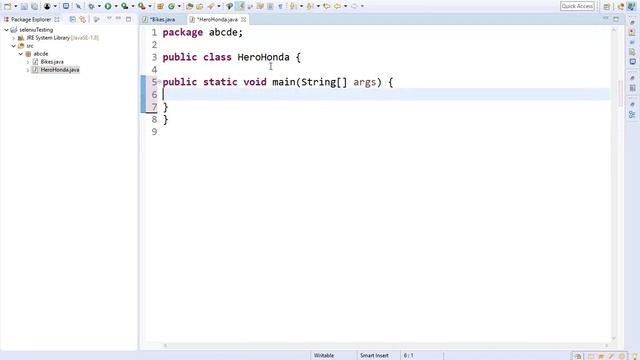Screen dimensions: 640x360
Task: Toggle Show Whitespace Characters icon
Action: 280,6
